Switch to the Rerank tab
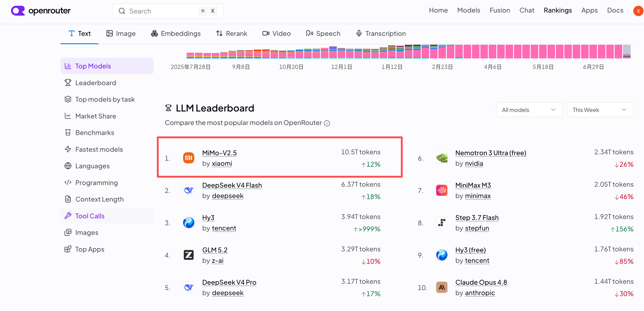 231,34
